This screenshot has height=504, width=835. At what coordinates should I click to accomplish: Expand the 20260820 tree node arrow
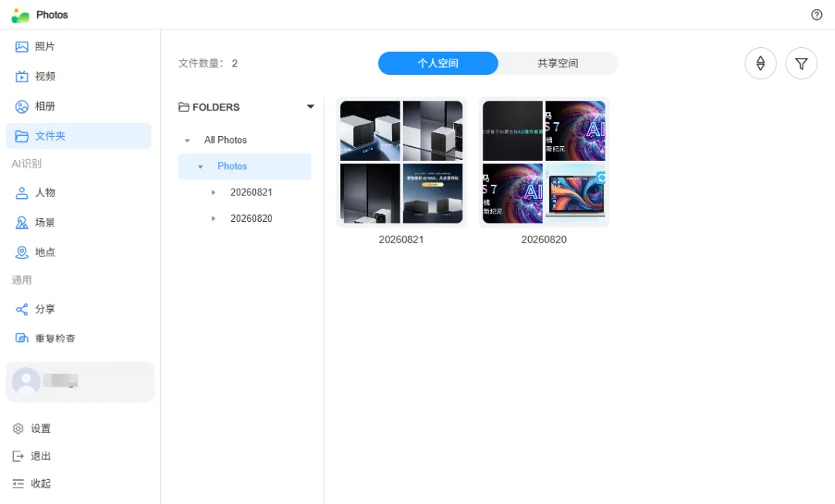(213, 218)
